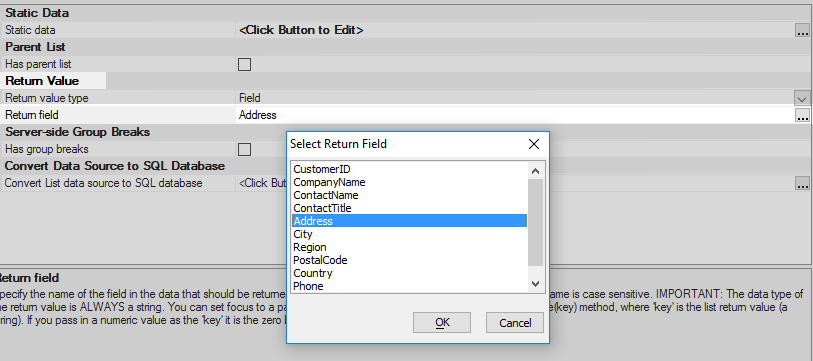Select CustomerID in the field list
This screenshot has width=813, height=361.
pos(410,169)
